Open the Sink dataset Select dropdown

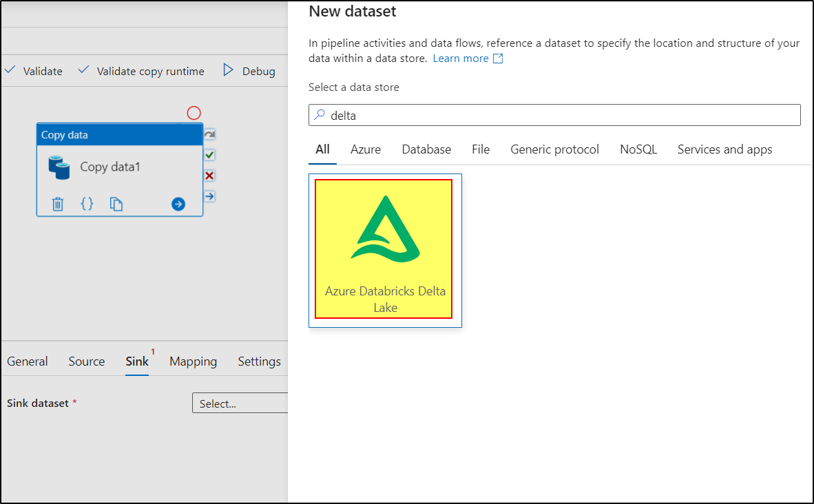[240, 403]
